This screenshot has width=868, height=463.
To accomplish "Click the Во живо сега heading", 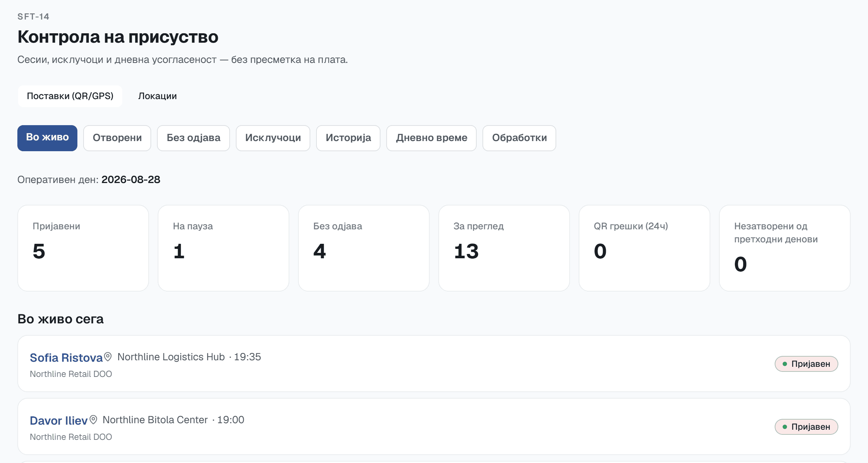I will point(60,319).
